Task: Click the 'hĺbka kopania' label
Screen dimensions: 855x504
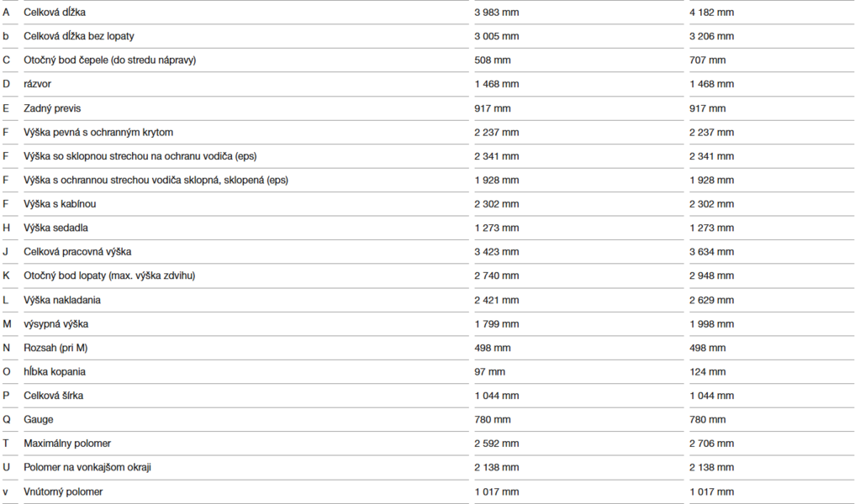Action: point(55,371)
